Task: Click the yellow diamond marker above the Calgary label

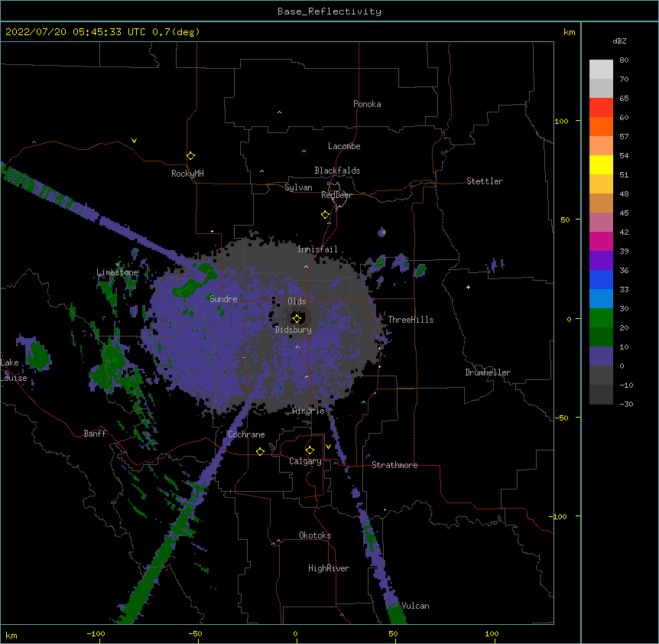Action: pos(310,450)
